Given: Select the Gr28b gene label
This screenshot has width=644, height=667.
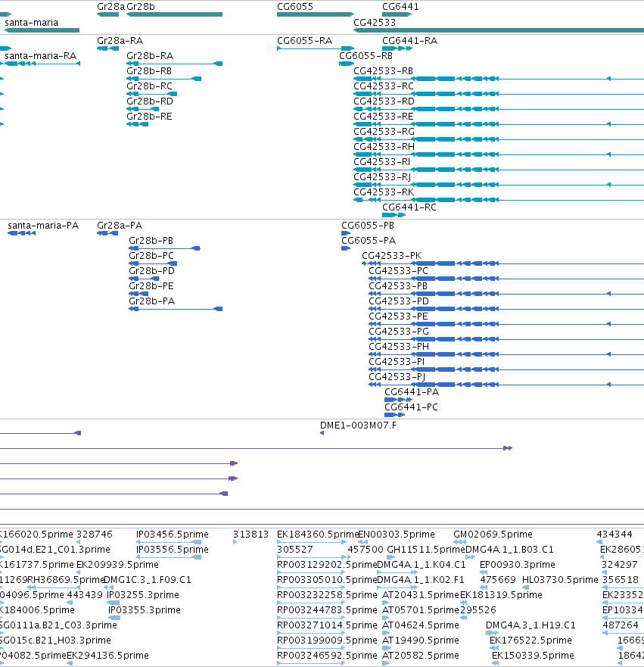Looking at the screenshot, I should pos(141,7).
